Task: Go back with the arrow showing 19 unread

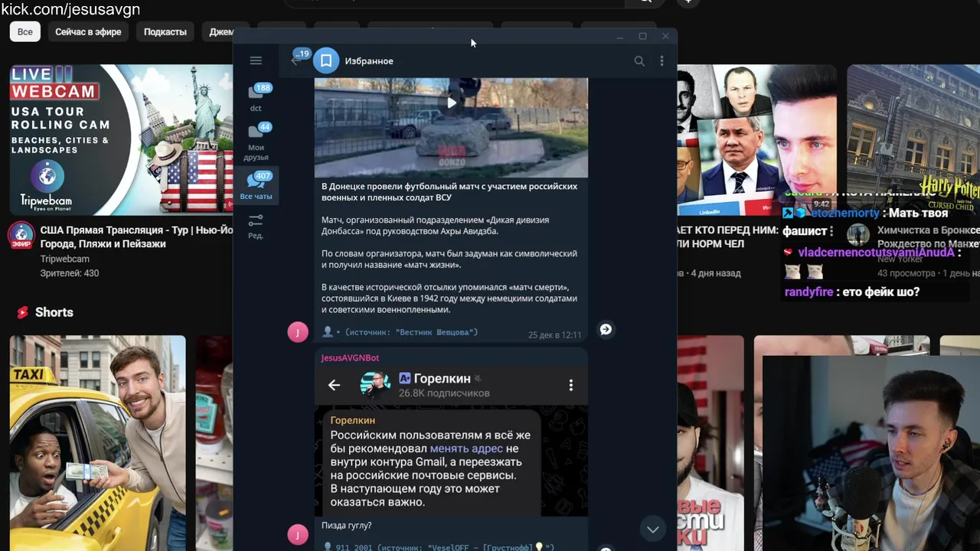Action: 296,60
